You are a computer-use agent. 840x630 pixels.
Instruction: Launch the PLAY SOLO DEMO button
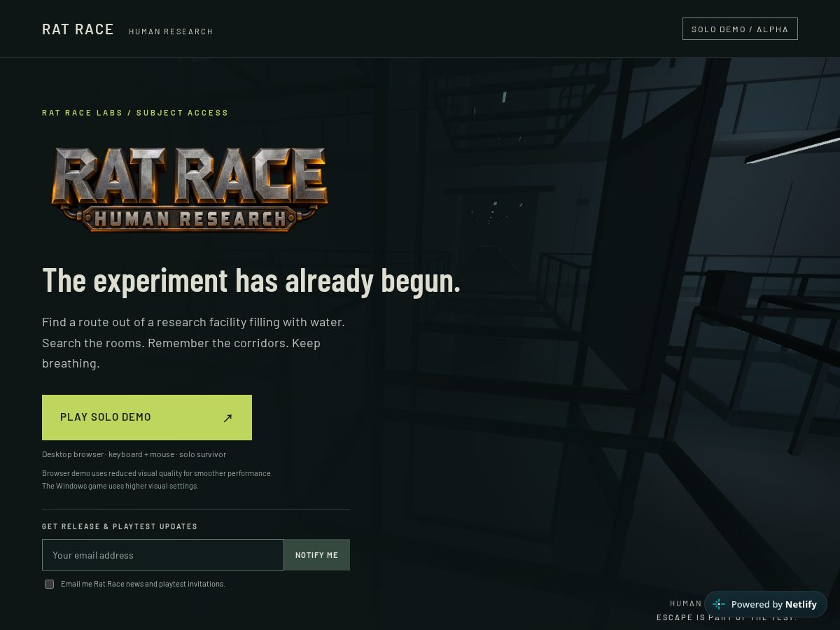(147, 417)
